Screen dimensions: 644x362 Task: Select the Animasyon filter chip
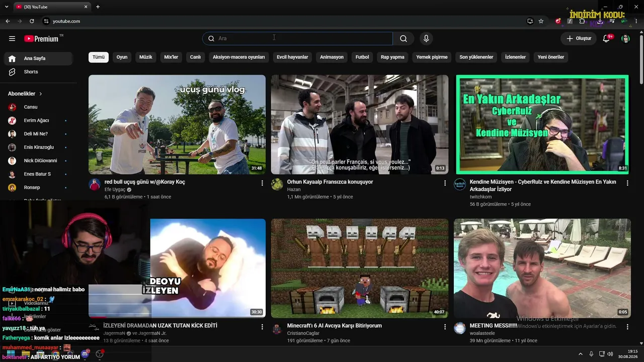[x=332, y=57]
